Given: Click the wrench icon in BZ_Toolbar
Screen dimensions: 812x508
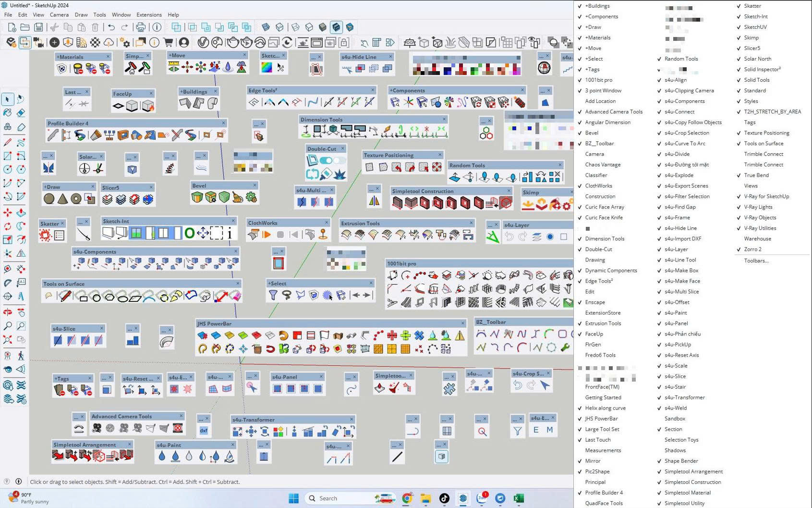Looking at the screenshot, I should coord(565,347).
